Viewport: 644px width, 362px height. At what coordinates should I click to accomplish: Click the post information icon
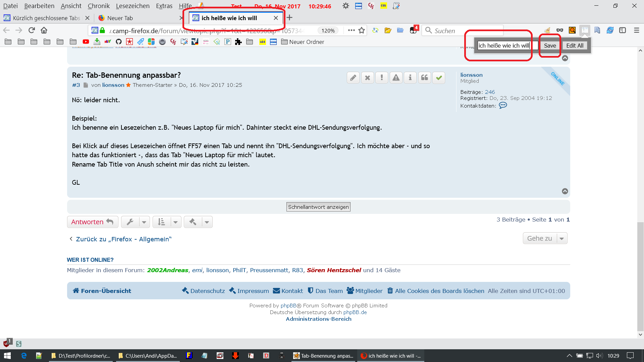(x=410, y=78)
